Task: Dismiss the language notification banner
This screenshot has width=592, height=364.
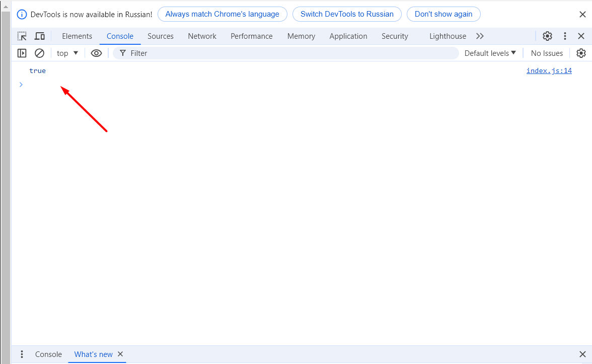Action: (x=582, y=14)
